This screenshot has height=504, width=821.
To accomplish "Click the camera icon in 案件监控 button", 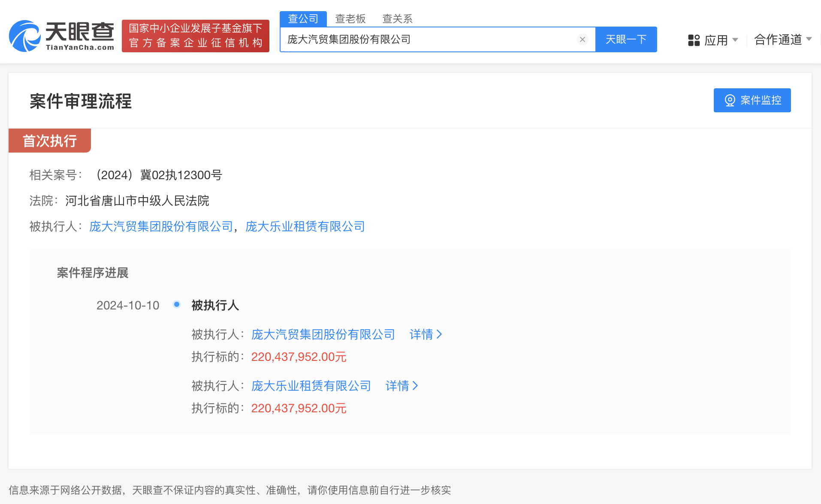I will 730,100.
